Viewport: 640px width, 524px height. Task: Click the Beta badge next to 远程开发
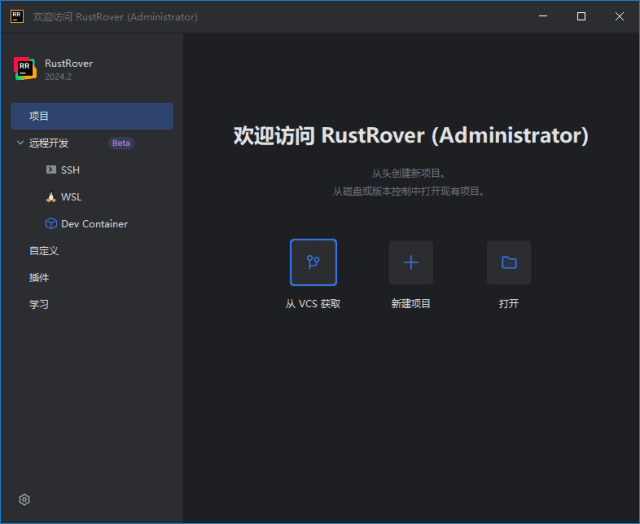click(x=121, y=143)
